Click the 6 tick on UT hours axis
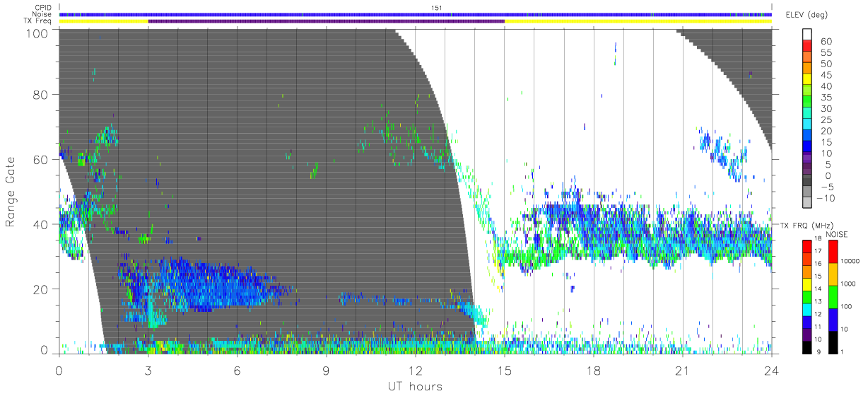868x401 pixels. (x=237, y=370)
